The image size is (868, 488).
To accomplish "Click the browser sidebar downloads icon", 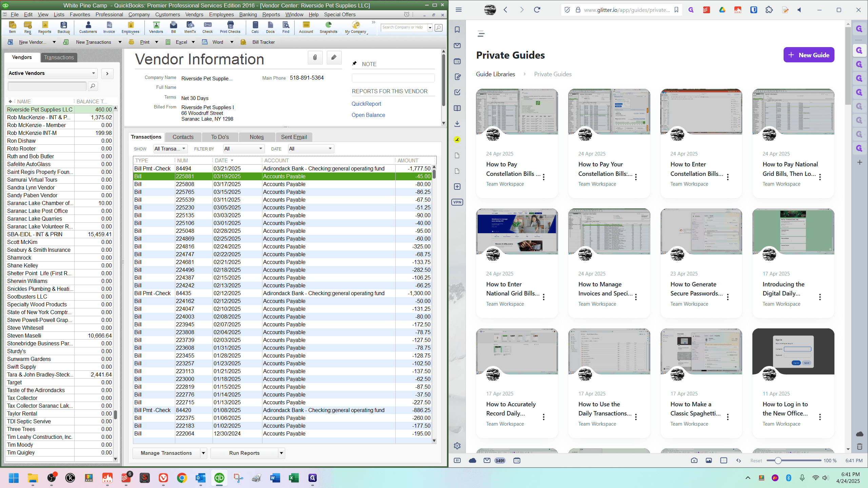I will tap(457, 124).
